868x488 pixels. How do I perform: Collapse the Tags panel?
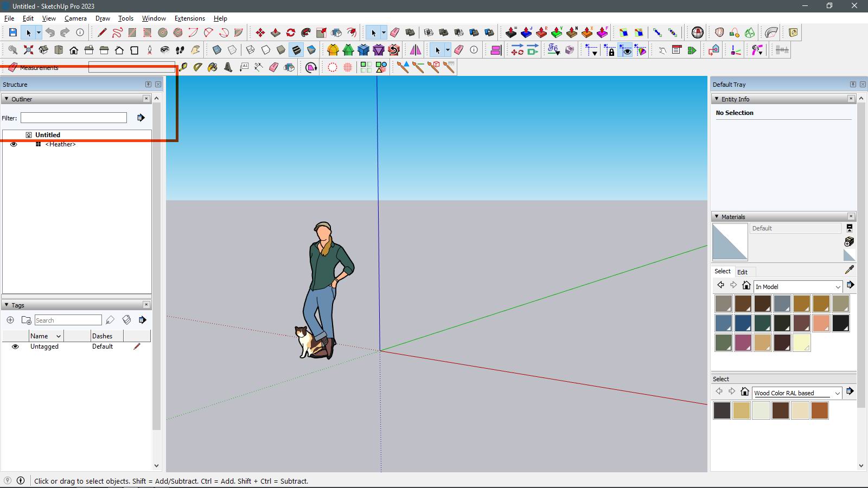(x=6, y=305)
